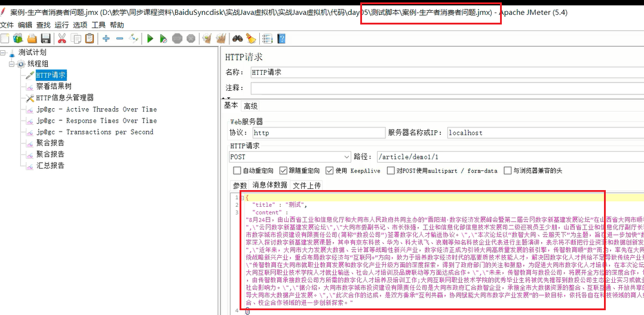This screenshot has height=315, width=644.
Task: Click the binoculars Search icon
Action: point(237,39)
